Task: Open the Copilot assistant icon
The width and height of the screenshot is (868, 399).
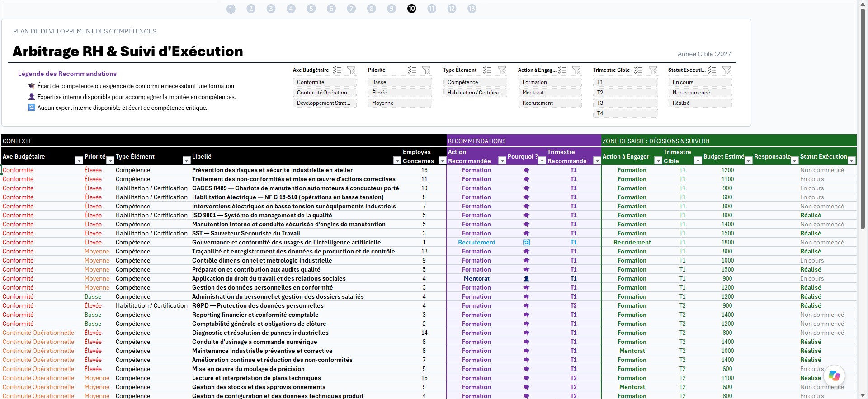Action: tap(834, 376)
